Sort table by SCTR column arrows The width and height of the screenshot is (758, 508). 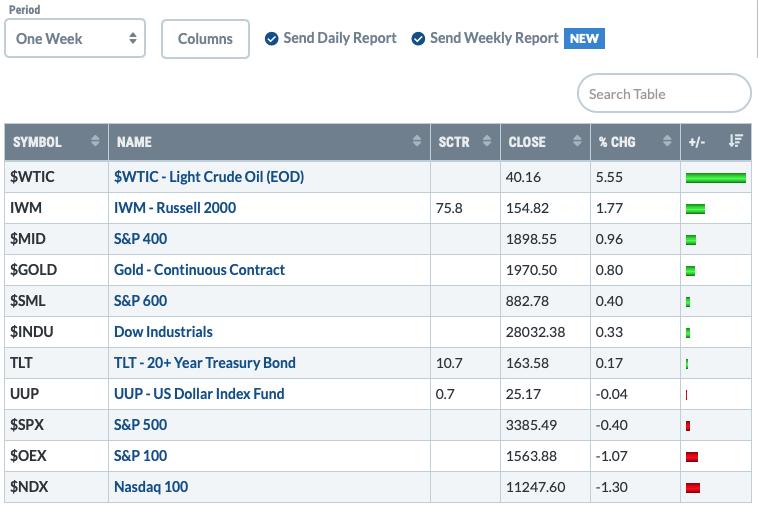487,141
